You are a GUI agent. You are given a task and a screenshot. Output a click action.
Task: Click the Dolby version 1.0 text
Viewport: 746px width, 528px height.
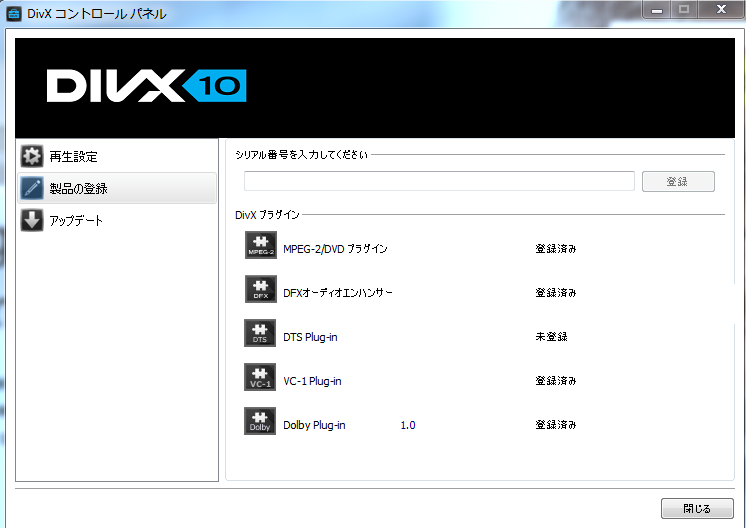(408, 425)
